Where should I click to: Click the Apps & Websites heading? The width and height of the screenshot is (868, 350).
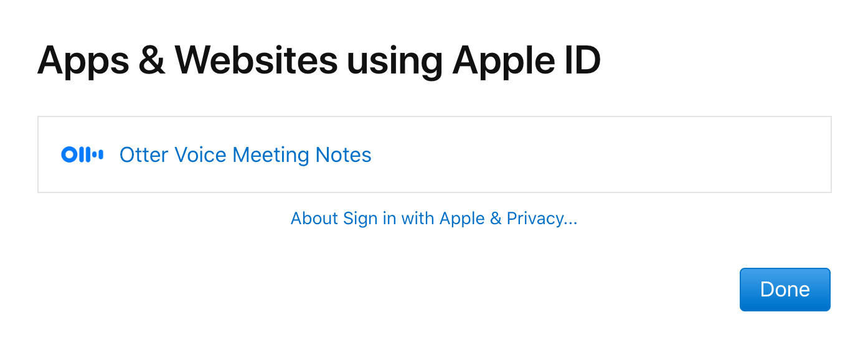(x=318, y=60)
